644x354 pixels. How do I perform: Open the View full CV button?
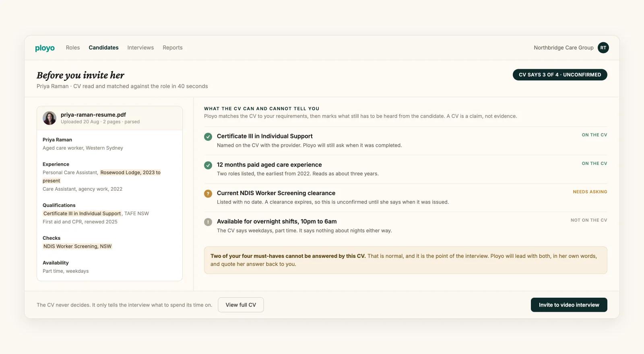[241, 305]
